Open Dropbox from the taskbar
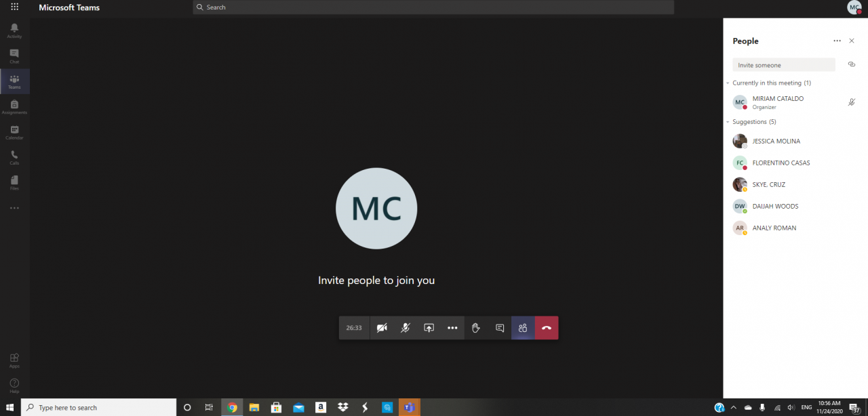Screen dimensions: 868x416 pos(343,407)
